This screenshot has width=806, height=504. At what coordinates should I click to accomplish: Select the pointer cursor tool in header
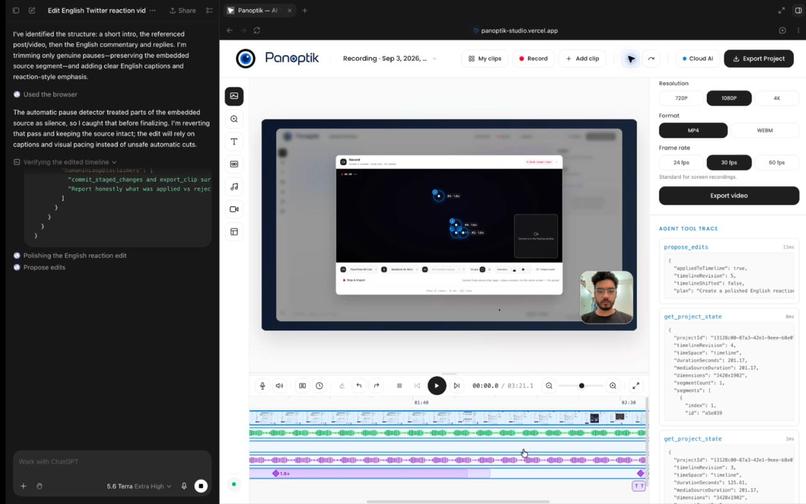631,59
